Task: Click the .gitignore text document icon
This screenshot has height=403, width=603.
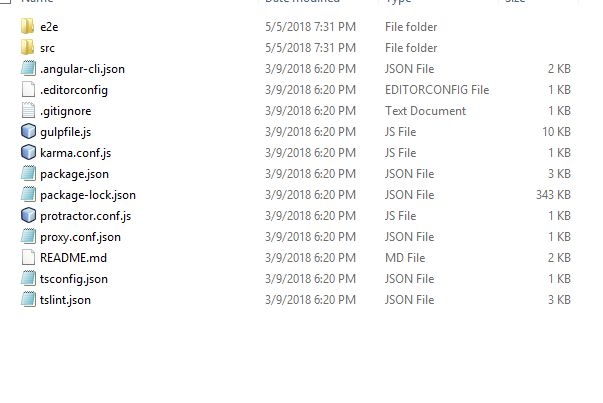Action: coord(28,110)
